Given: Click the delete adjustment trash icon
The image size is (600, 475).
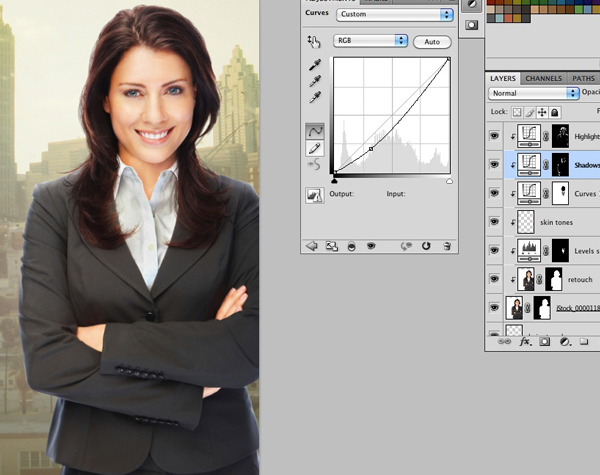Looking at the screenshot, I should coord(446,245).
